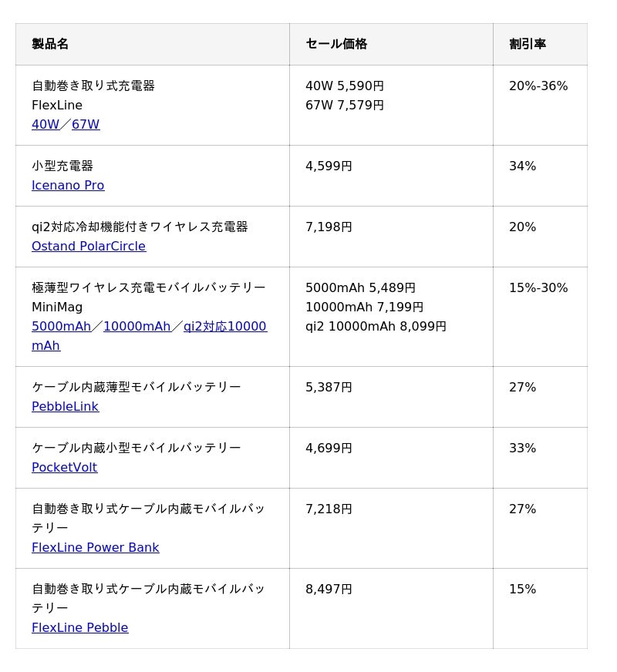Open the Ostand PolarCircle link

89,247
